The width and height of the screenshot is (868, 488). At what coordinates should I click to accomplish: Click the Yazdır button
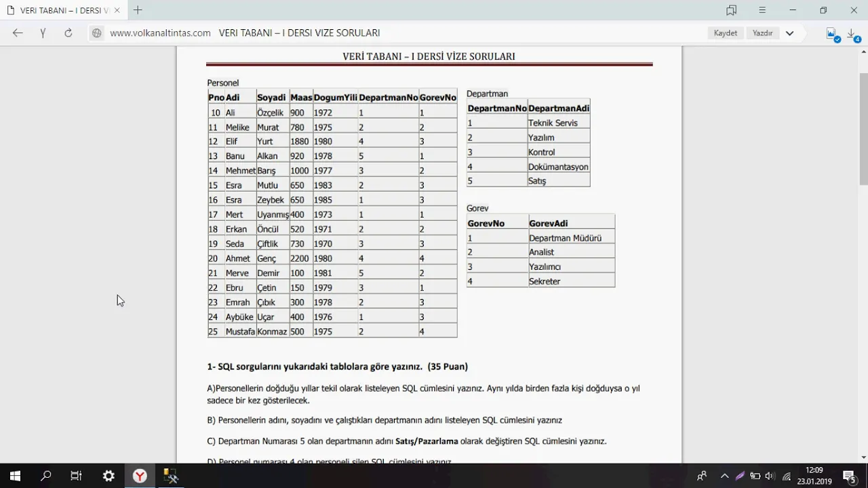click(763, 33)
